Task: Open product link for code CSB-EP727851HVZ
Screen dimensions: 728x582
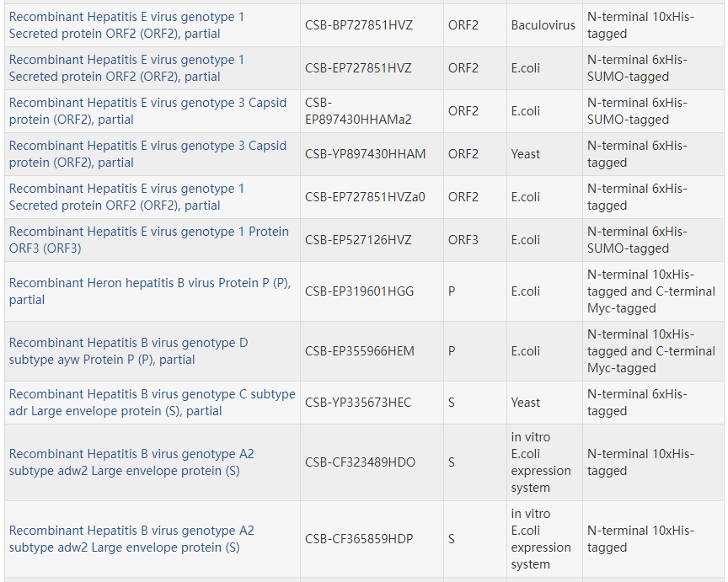Action: coord(126,60)
